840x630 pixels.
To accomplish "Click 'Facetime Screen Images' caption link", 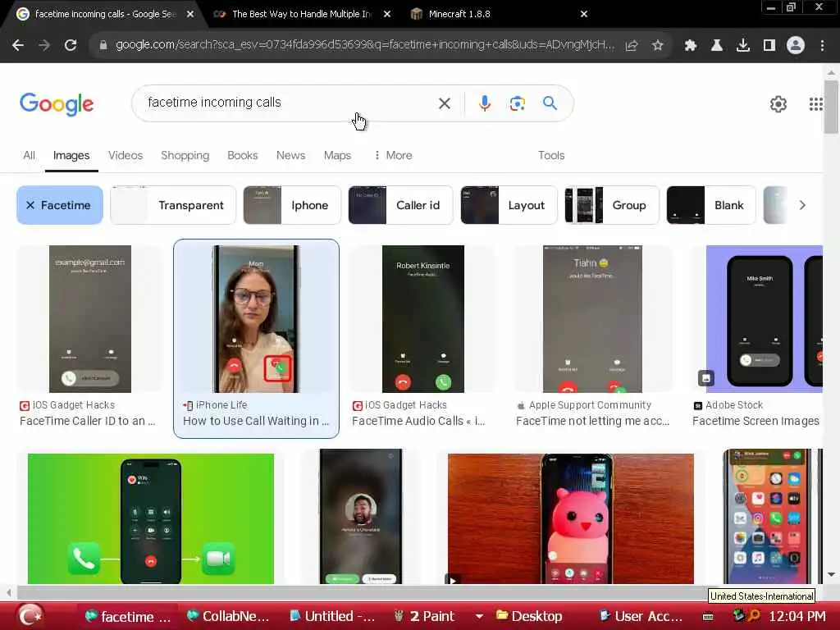I will 756,421.
